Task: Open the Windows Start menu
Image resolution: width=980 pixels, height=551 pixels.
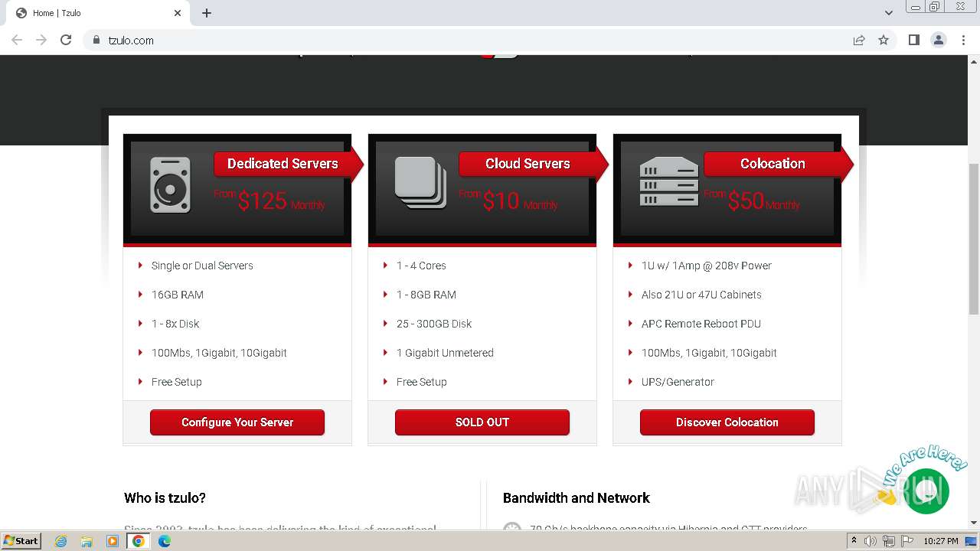Action: coord(21,540)
